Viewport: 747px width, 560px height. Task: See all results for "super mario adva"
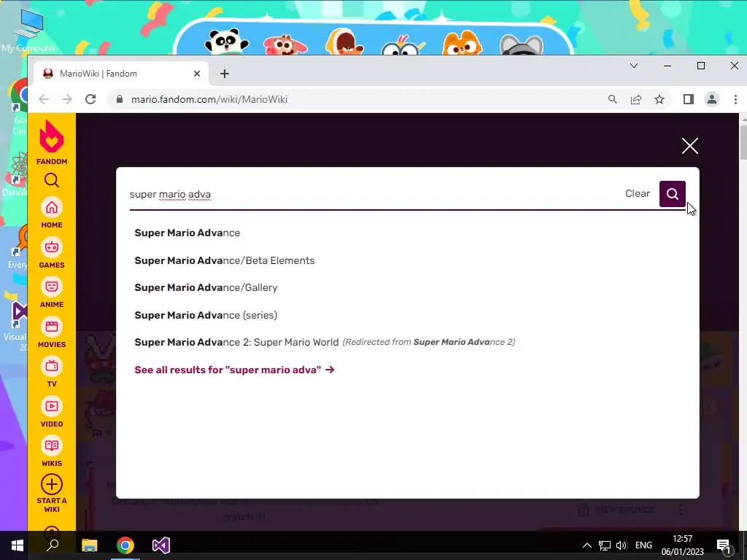[234, 370]
